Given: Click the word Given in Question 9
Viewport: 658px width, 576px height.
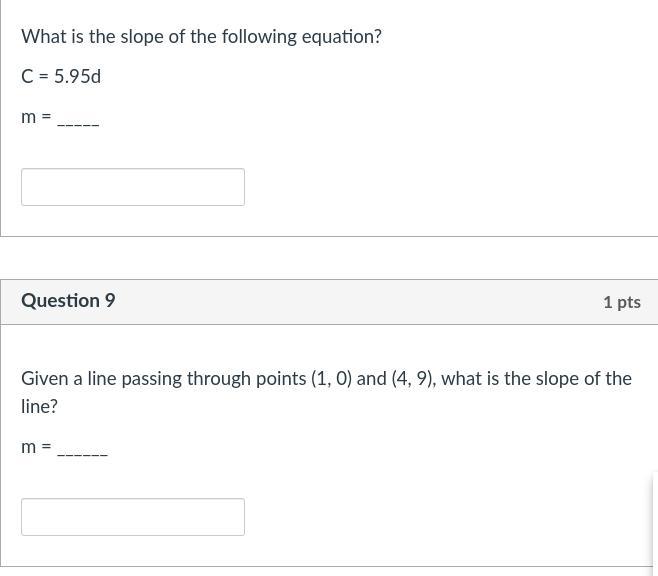Looking at the screenshot, I should tap(45, 379).
